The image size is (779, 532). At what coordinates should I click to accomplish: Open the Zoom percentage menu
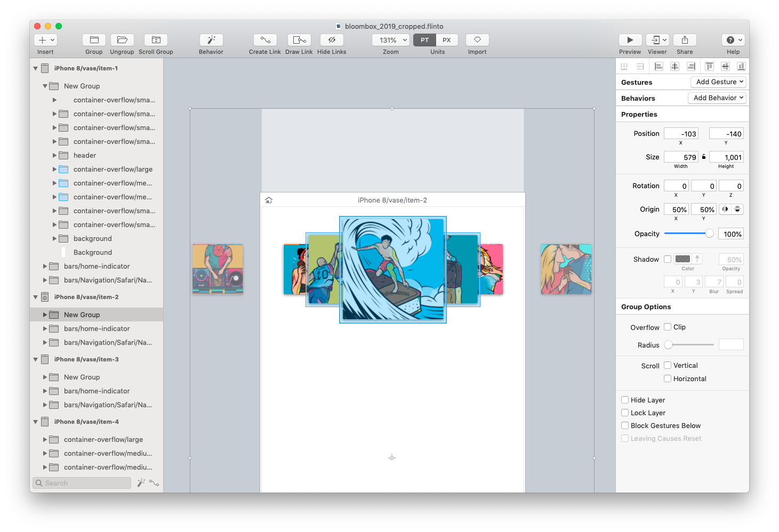click(x=390, y=39)
